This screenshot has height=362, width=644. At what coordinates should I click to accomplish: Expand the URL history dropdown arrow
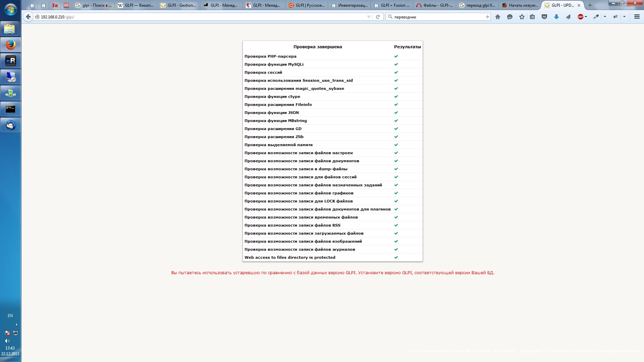(369, 17)
